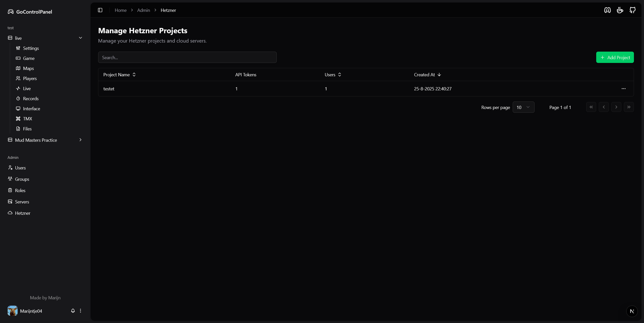Image resolution: width=644 pixels, height=323 pixels.
Task: Open user menu three-dot icon
Action: [x=80, y=311]
